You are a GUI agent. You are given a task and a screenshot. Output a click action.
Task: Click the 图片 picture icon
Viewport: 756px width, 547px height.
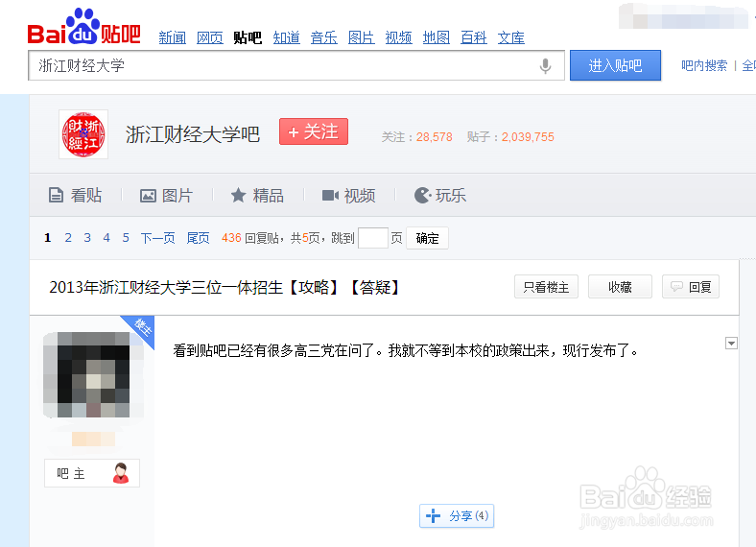(148, 196)
